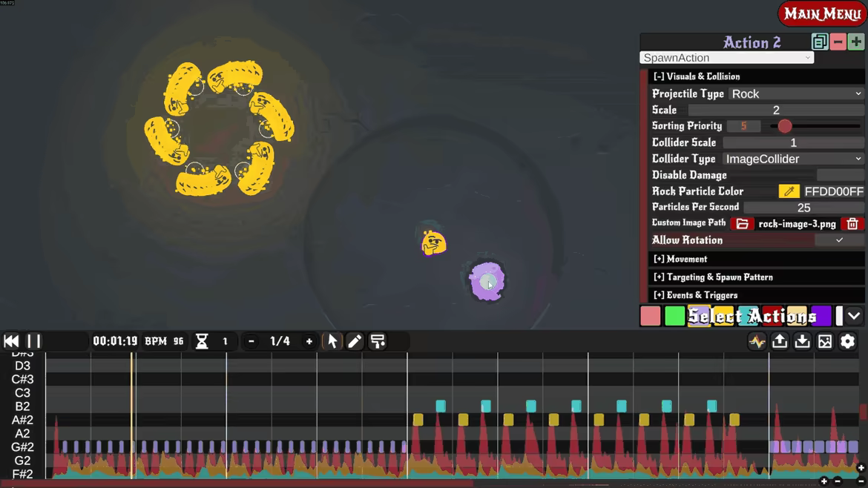
Task: Open the rock particle color picker pencil
Action: [789, 191]
